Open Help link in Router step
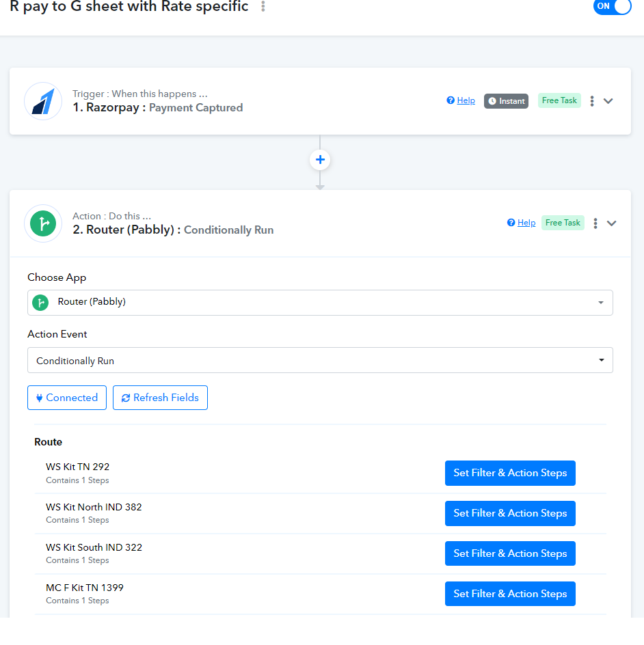The height and width of the screenshot is (645, 644). pos(526,223)
